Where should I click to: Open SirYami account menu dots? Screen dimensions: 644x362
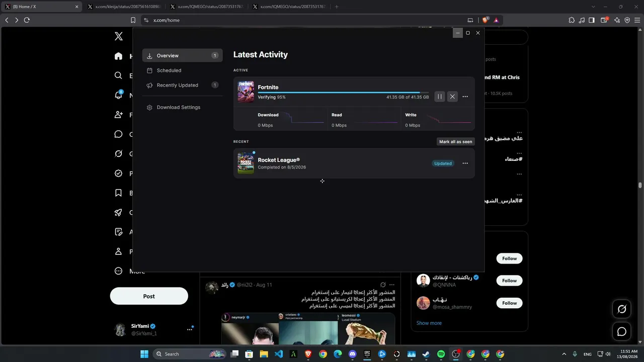190,329
